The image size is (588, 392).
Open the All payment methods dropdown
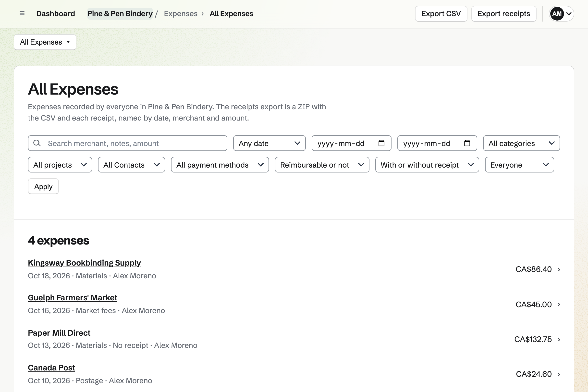click(x=220, y=165)
